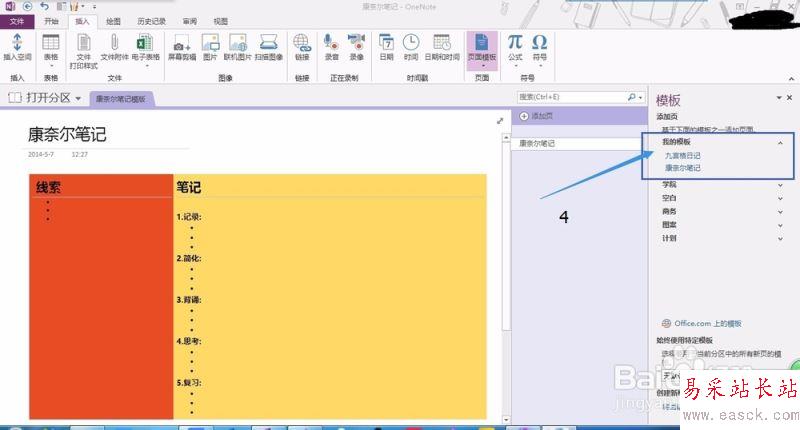Screen dimensions: 800x430
Task: Collapse the My Templates section chevron
Action: point(780,143)
